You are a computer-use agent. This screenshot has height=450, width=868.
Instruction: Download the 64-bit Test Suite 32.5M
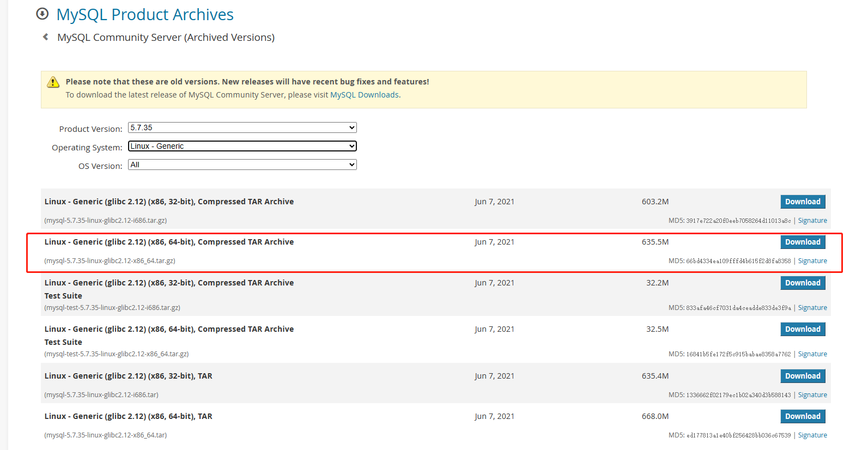coord(803,329)
